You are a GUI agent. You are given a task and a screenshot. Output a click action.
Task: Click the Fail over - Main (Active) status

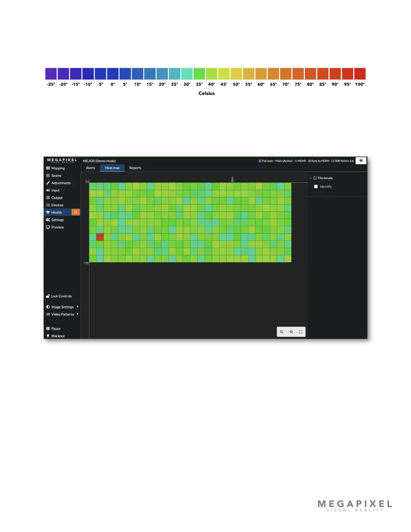coord(275,161)
